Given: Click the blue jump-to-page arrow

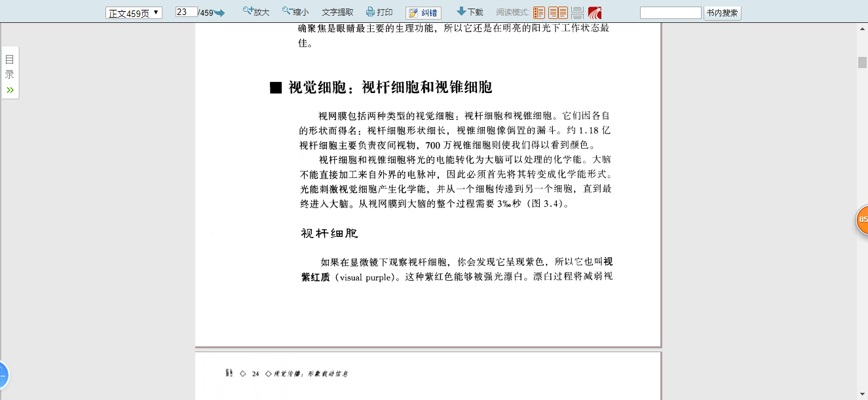Looking at the screenshot, I should click(218, 10).
